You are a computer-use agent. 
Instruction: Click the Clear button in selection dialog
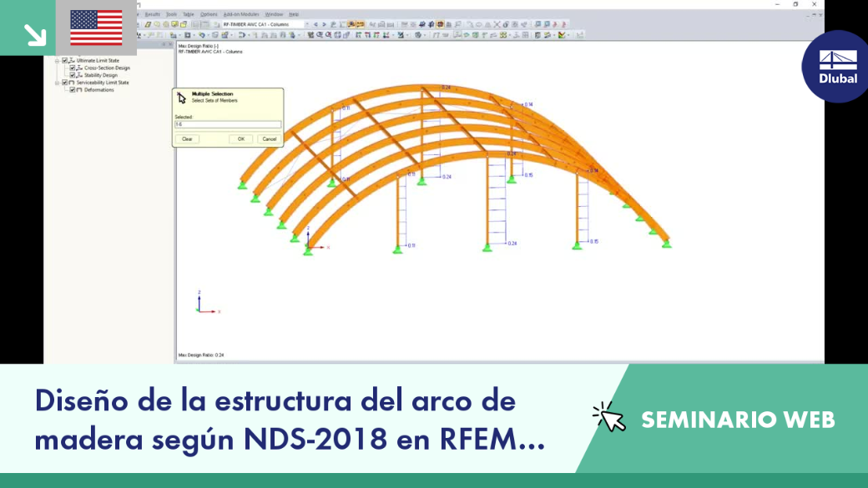[187, 138]
